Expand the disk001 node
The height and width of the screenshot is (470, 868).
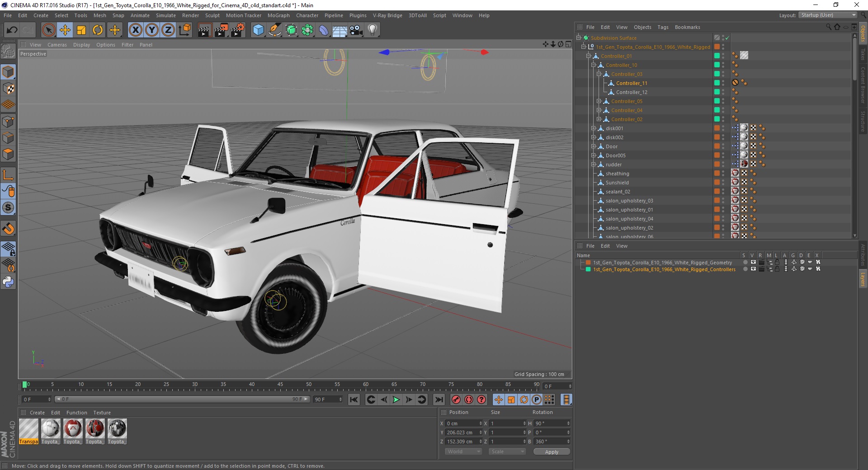pyautogui.click(x=594, y=128)
